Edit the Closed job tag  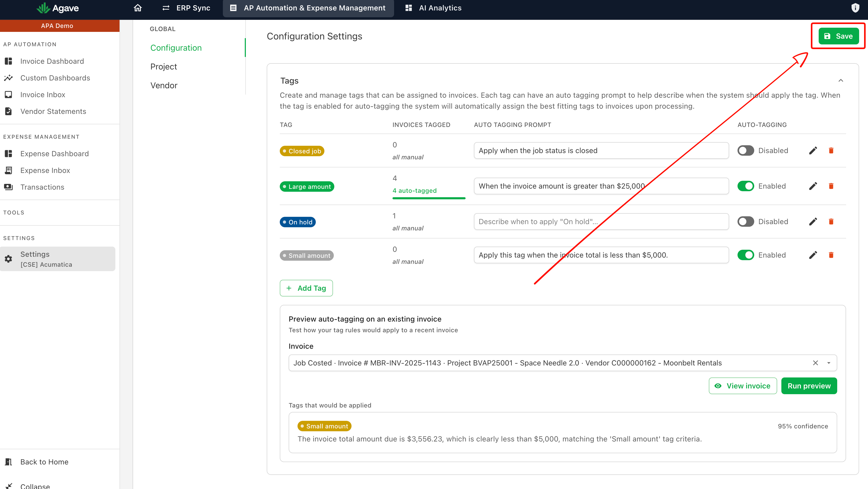(813, 150)
